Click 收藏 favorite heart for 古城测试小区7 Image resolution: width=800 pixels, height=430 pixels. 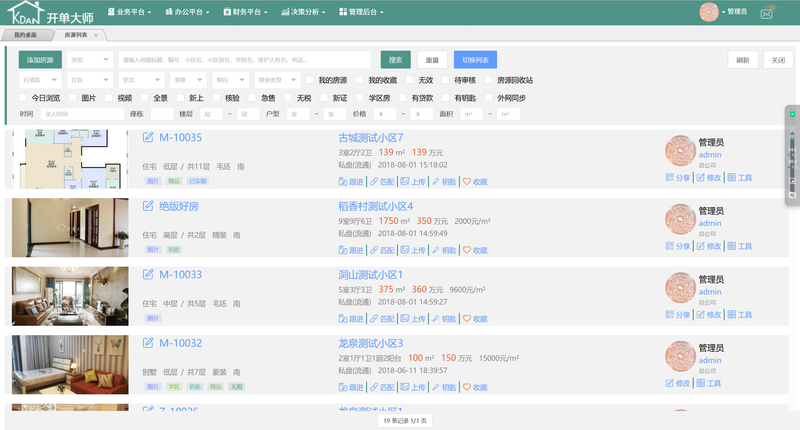[x=475, y=182]
